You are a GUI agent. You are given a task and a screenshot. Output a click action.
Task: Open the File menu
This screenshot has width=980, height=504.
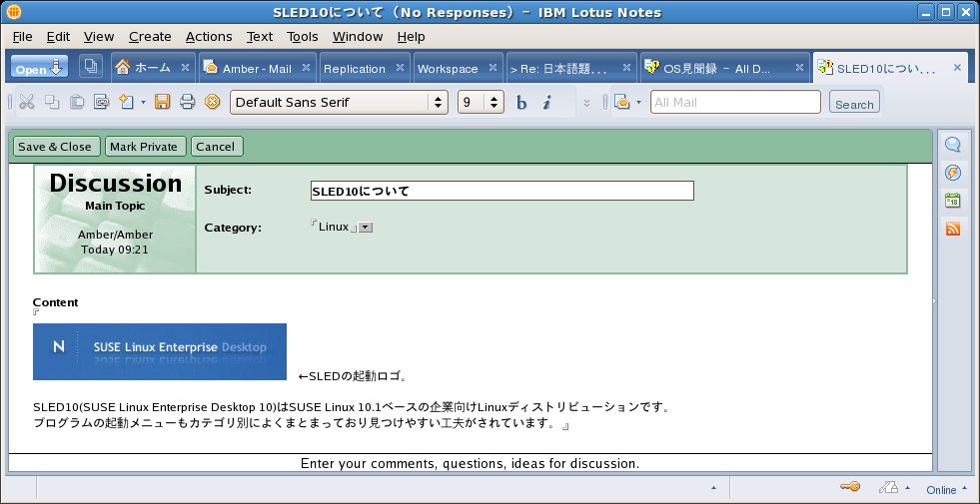(x=23, y=37)
